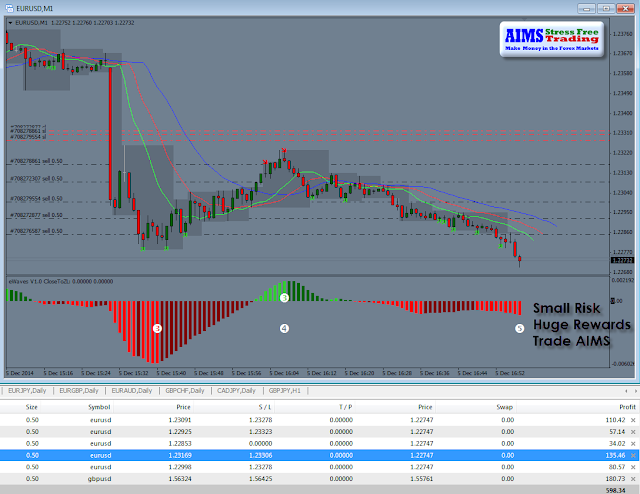Select the eurusd row with price 1.22853
The height and width of the screenshot is (494, 640).
(318, 443)
